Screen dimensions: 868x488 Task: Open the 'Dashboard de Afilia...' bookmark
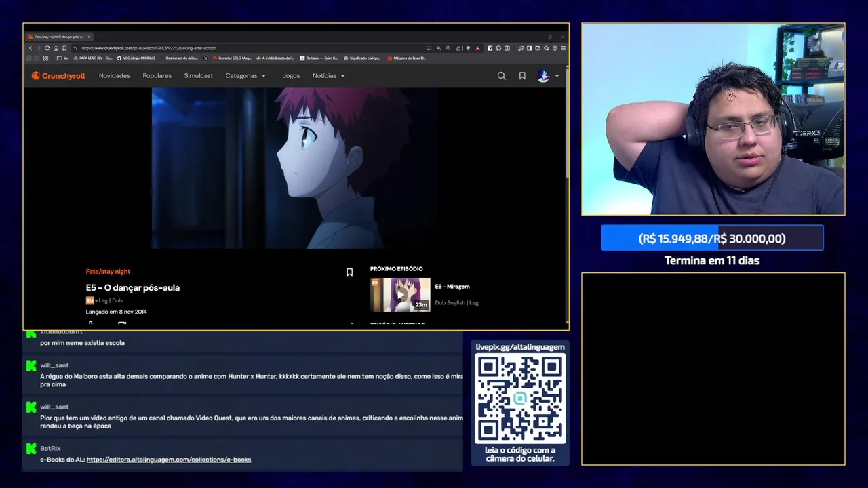[182, 58]
